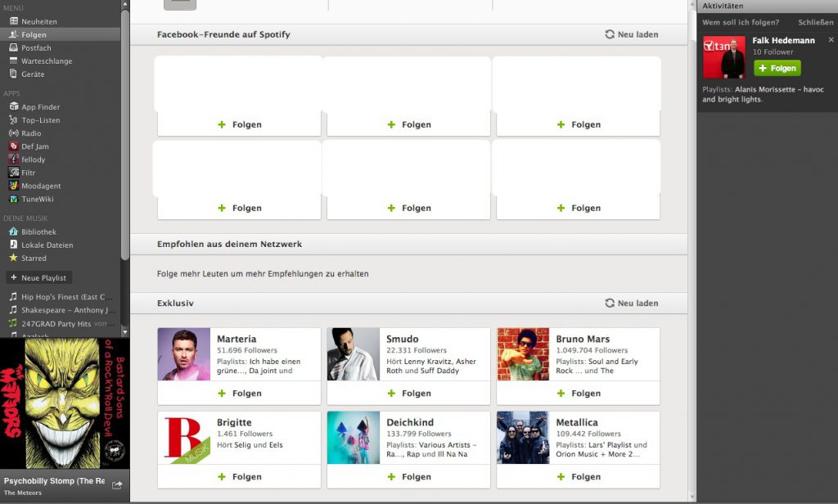Image resolution: width=838 pixels, height=504 pixels.
Task: Open the Moodagent app in sidebar
Action: [40, 186]
